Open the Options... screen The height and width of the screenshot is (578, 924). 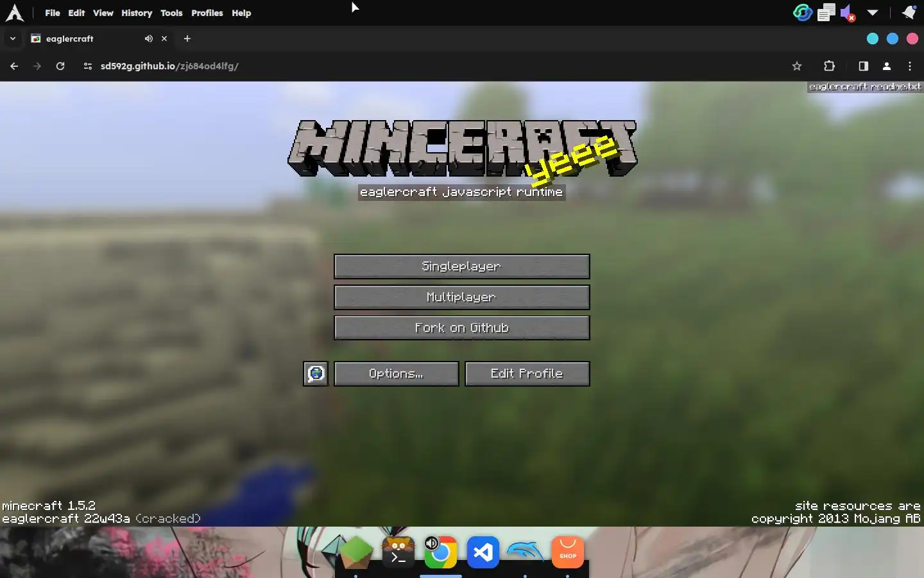click(396, 374)
